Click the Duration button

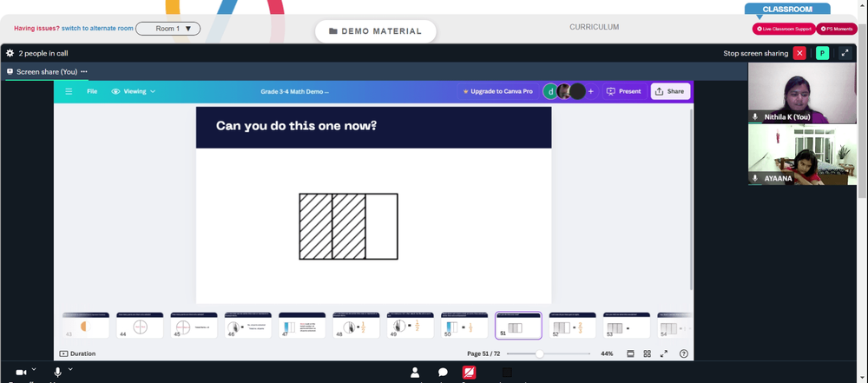77,353
